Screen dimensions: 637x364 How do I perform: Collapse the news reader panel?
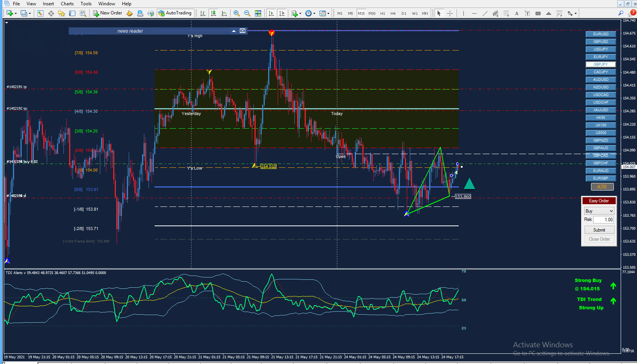[234, 31]
